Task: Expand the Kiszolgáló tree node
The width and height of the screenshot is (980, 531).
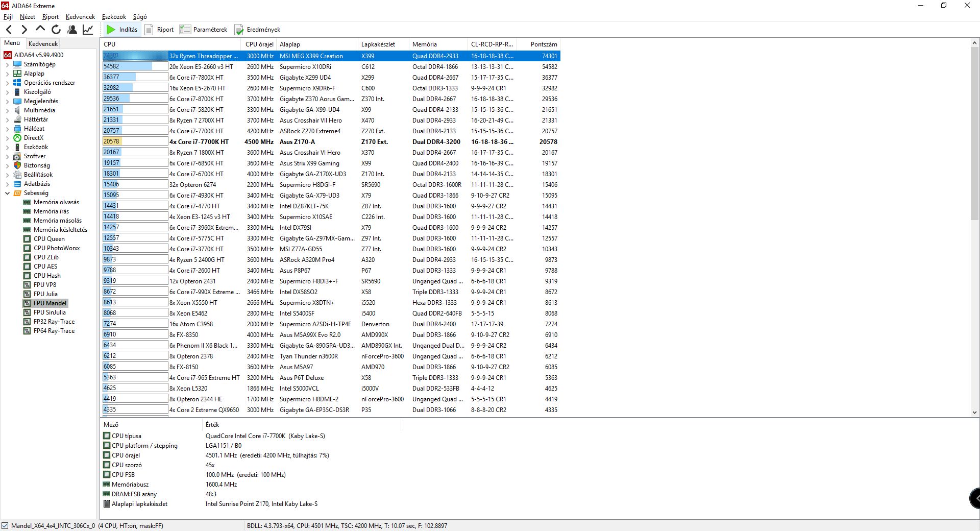Action: point(7,92)
